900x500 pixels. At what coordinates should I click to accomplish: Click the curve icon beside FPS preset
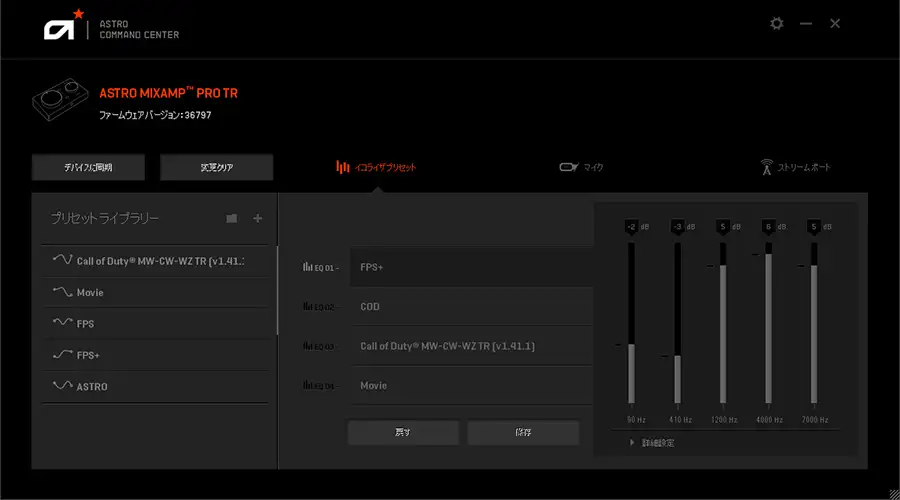point(63,323)
